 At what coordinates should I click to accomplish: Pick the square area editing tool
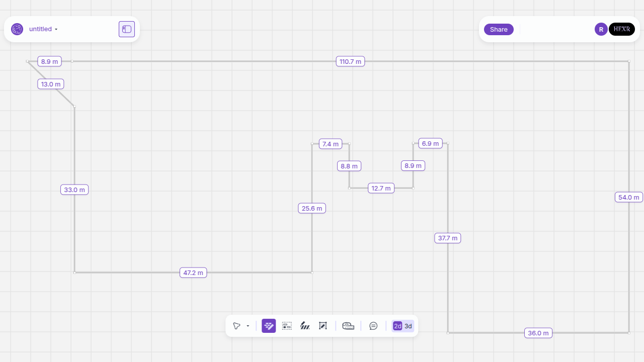323,326
